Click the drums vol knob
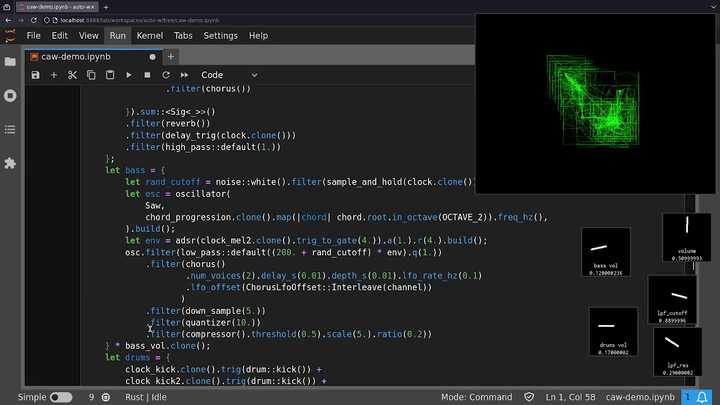720x405 pixels. [x=613, y=332]
